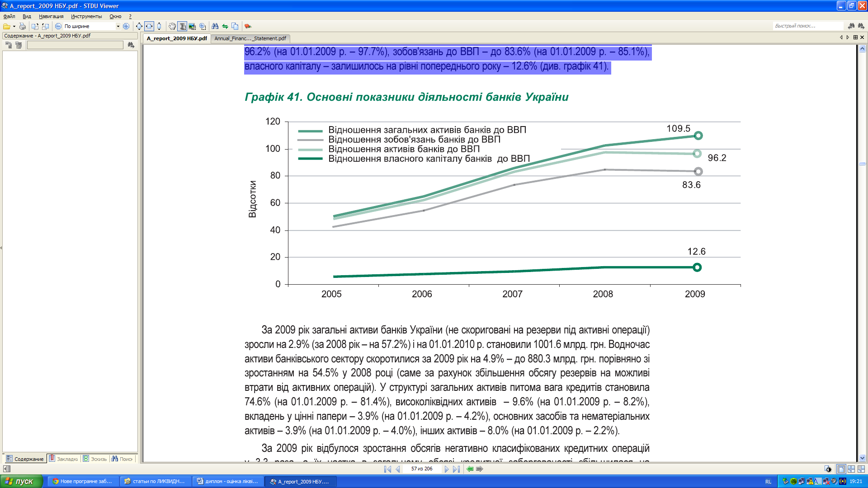This screenshot has width=868, height=488.
Task: Open search with binoculars toolbar icon
Action: pyautogui.click(x=215, y=26)
